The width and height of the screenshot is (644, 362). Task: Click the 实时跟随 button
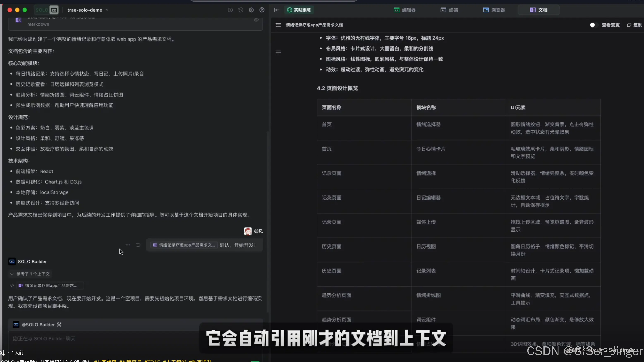pyautogui.click(x=299, y=10)
